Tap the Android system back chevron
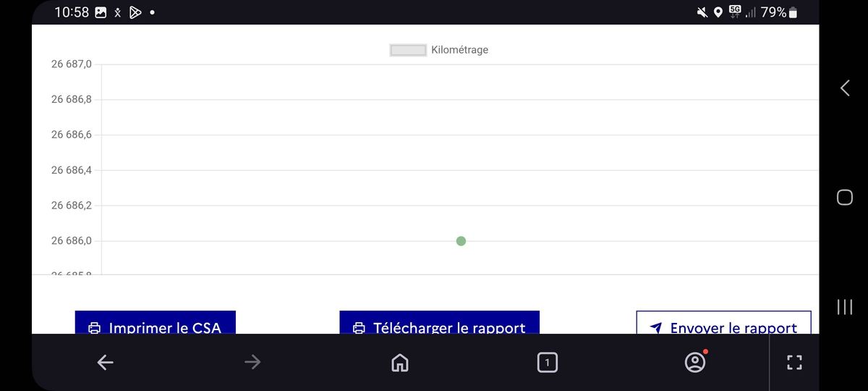The image size is (868, 391). 844,88
